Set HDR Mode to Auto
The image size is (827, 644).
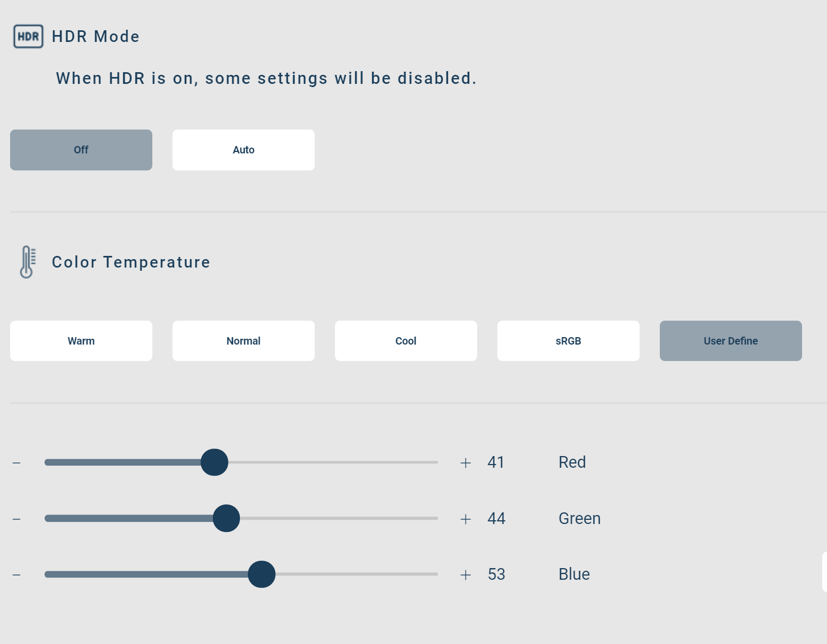click(244, 150)
